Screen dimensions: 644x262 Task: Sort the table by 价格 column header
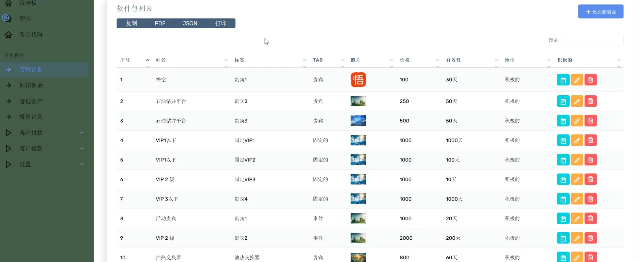click(x=404, y=60)
